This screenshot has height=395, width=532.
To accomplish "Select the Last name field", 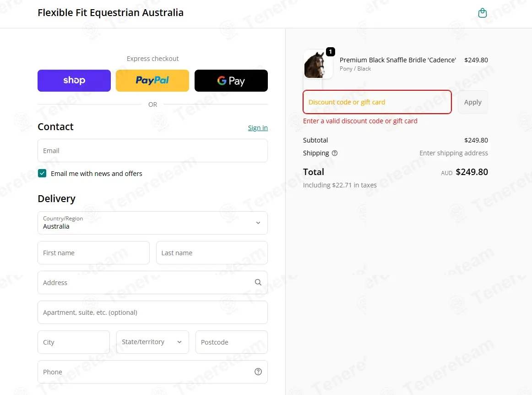I will tap(212, 252).
